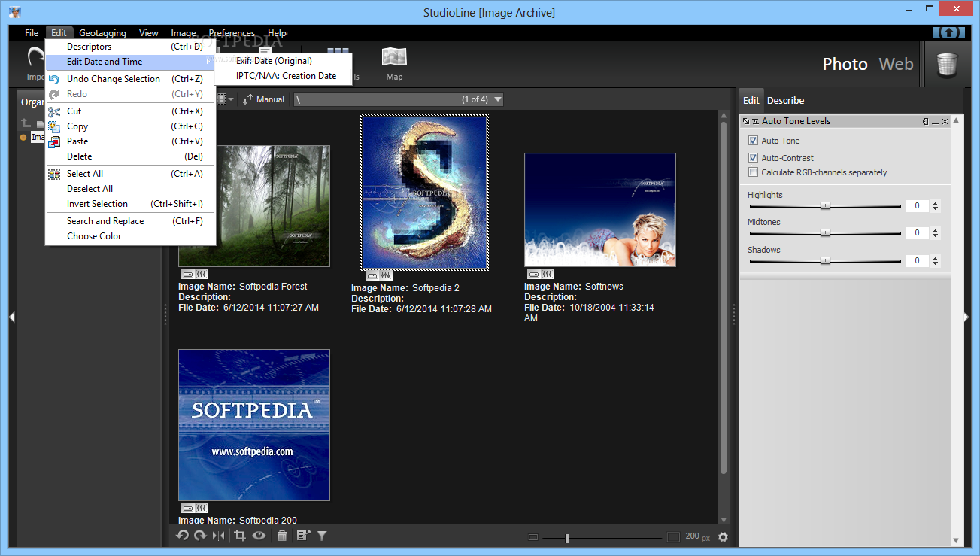The image size is (980, 556).
Task: Toggle the eye preview icon in bottom toolbar
Action: pos(259,536)
